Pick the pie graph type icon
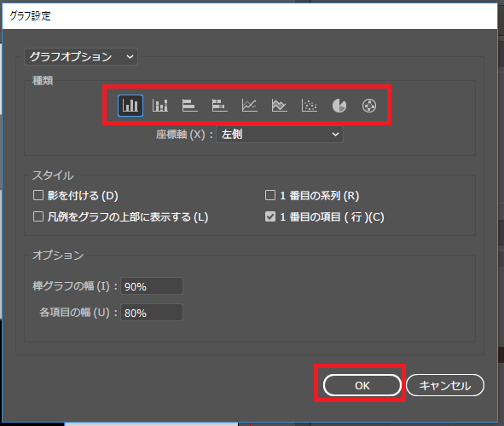Viewport: 504px width, 426px height. tap(339, 106)
